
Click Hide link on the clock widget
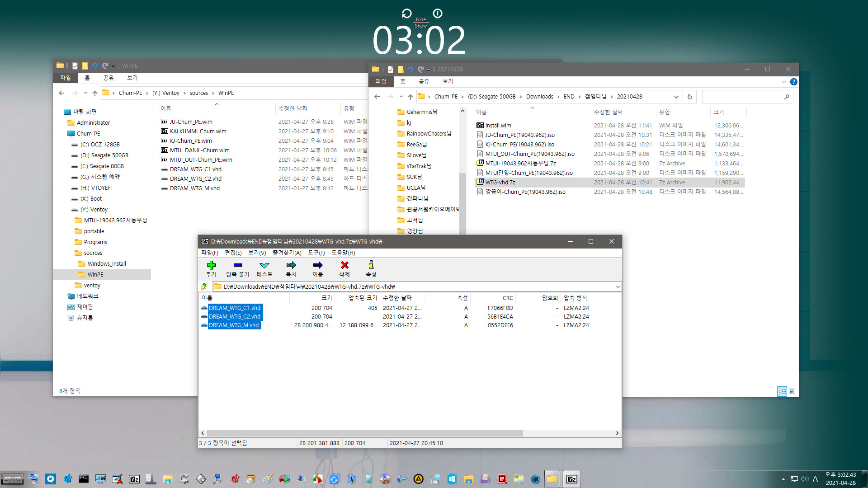click(x=421, y=19)
